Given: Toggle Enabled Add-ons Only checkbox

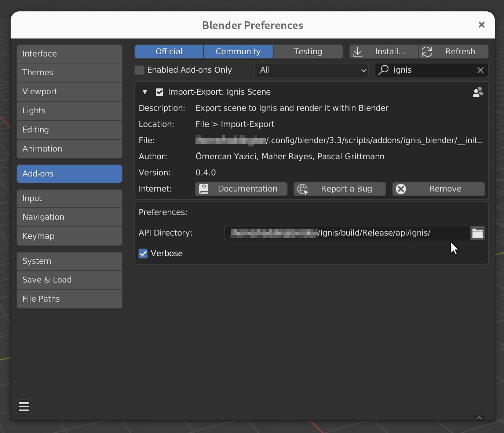Looking at the screenshot, I should click(x=139, y=70).
